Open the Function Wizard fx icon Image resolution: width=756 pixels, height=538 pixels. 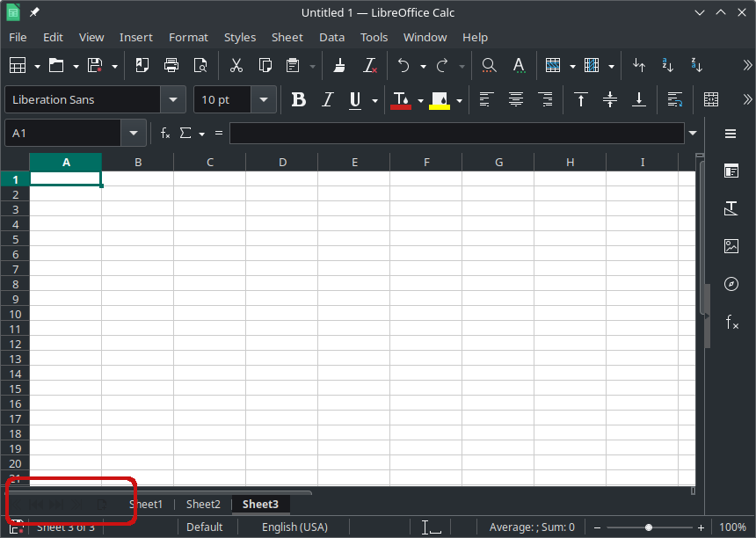(x=165, y=133)
